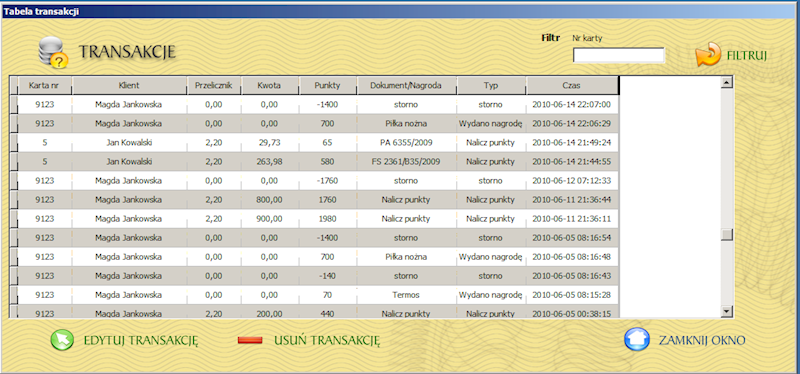Click time 2010-06-12 07:12:33
Viewport: 800px width, 374px height.
(x=571, y=181)
